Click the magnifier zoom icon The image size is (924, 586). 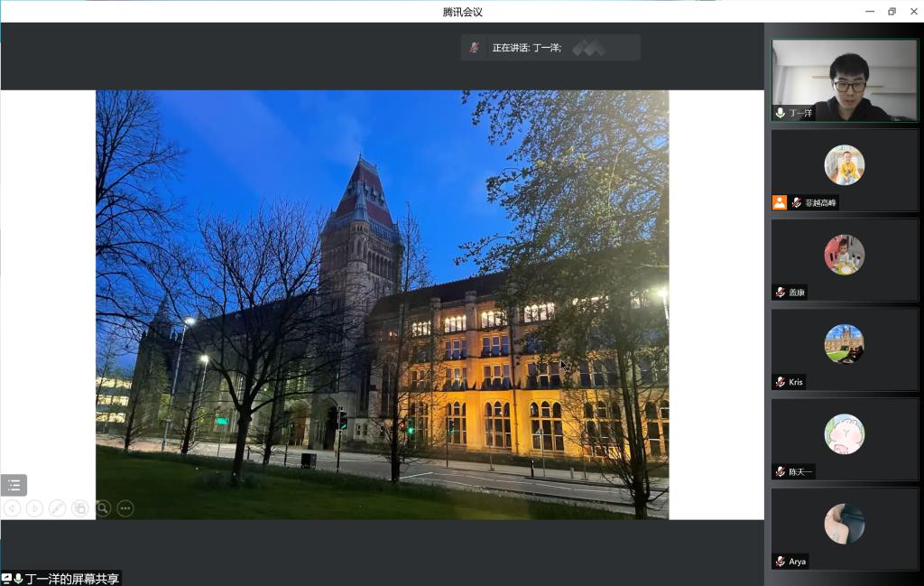click(103, 508)
